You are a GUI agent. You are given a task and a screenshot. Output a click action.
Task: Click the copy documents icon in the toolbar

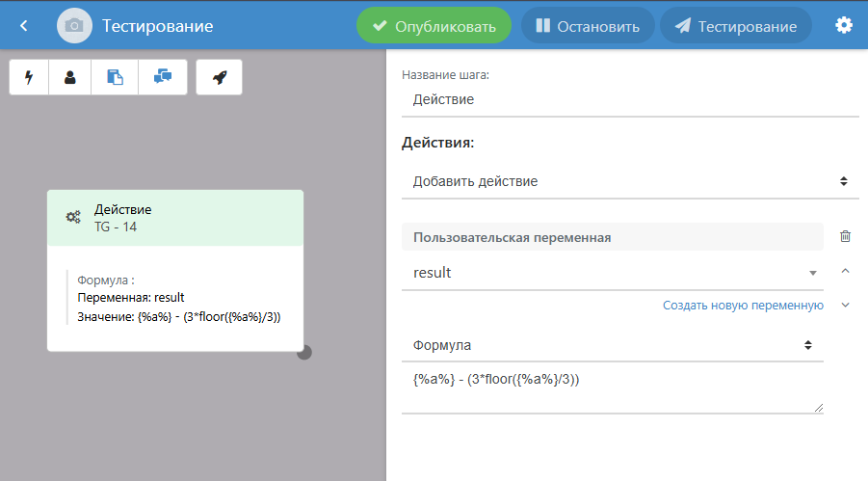115,78
